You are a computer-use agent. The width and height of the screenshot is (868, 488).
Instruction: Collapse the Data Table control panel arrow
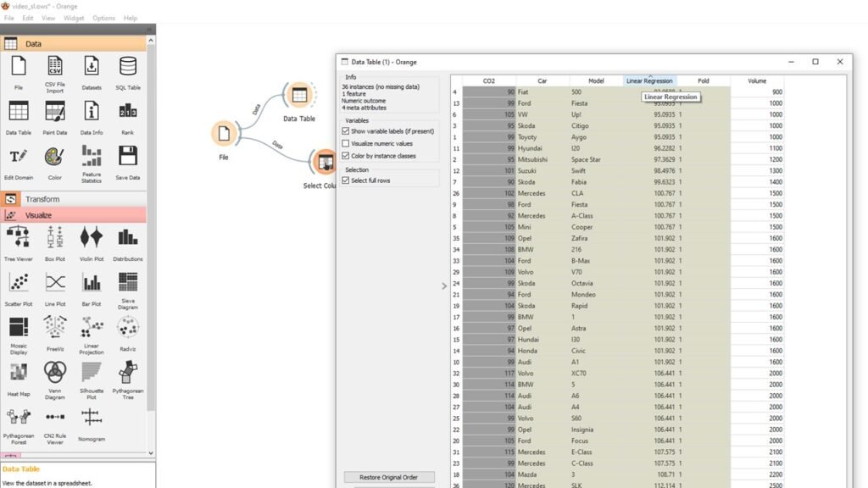(444, 286)
